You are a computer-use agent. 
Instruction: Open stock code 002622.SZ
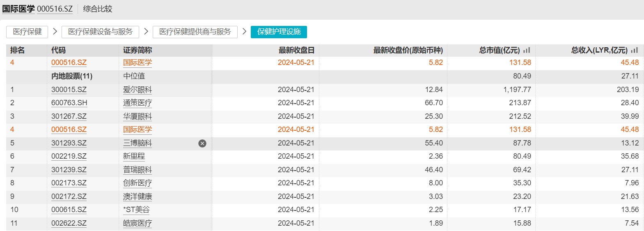(69, 223)
